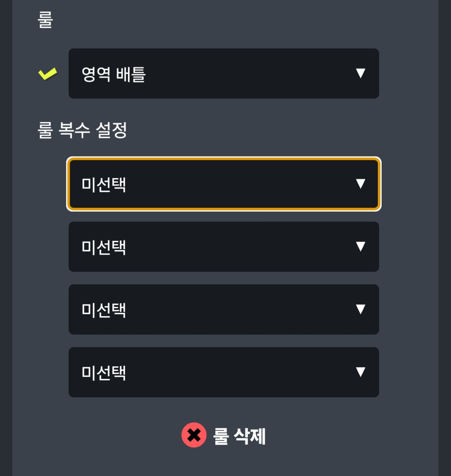Click the 룰 heading label at the top
The height and width of the screenshot is (476, 451).
click(45, 20)
